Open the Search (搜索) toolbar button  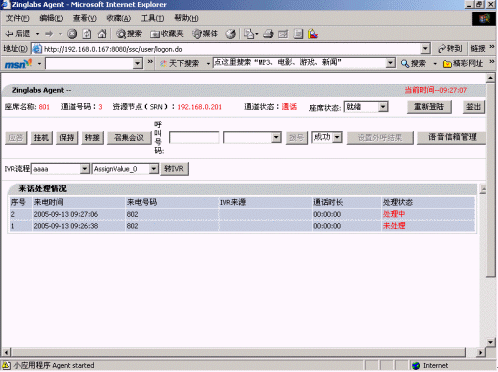pyautogui.click(x=129, y=34)
